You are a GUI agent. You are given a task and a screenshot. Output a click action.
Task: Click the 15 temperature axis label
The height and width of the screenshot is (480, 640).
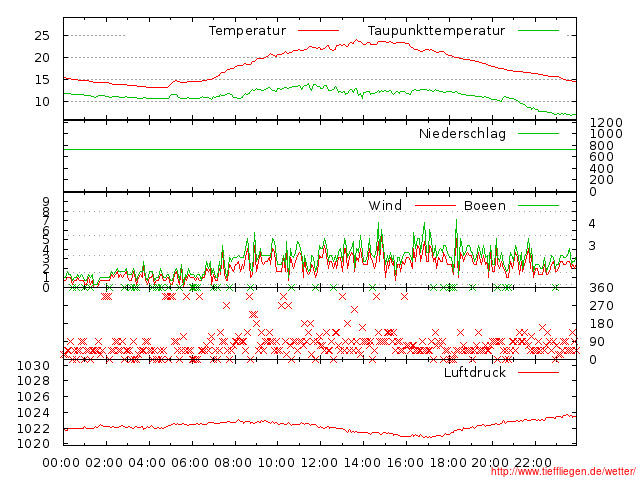[42, 80]
